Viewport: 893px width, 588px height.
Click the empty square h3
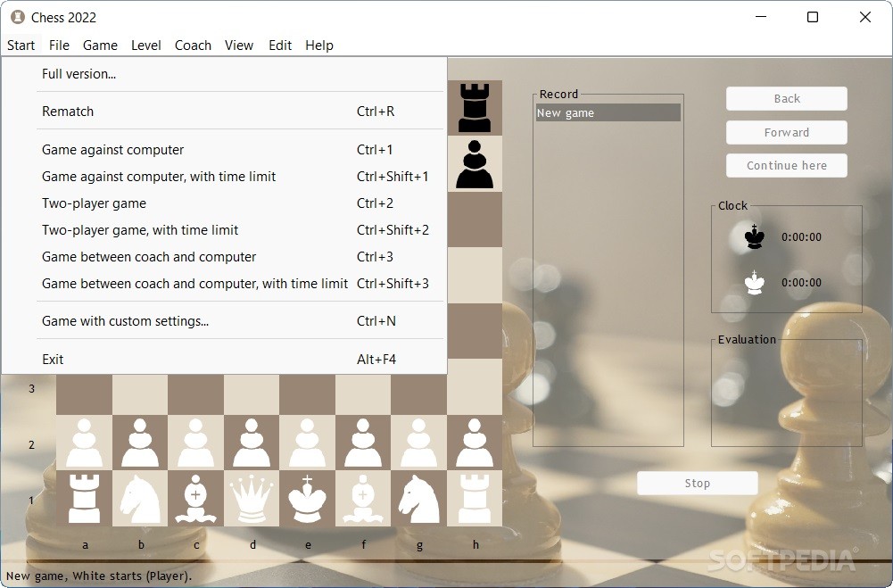[475, 387]
